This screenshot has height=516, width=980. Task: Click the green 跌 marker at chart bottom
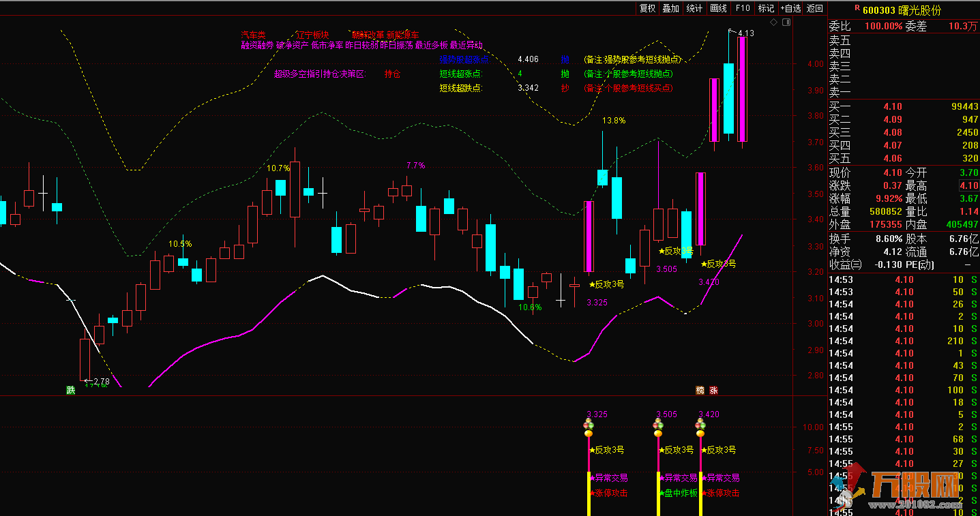(x=70, y=390)
